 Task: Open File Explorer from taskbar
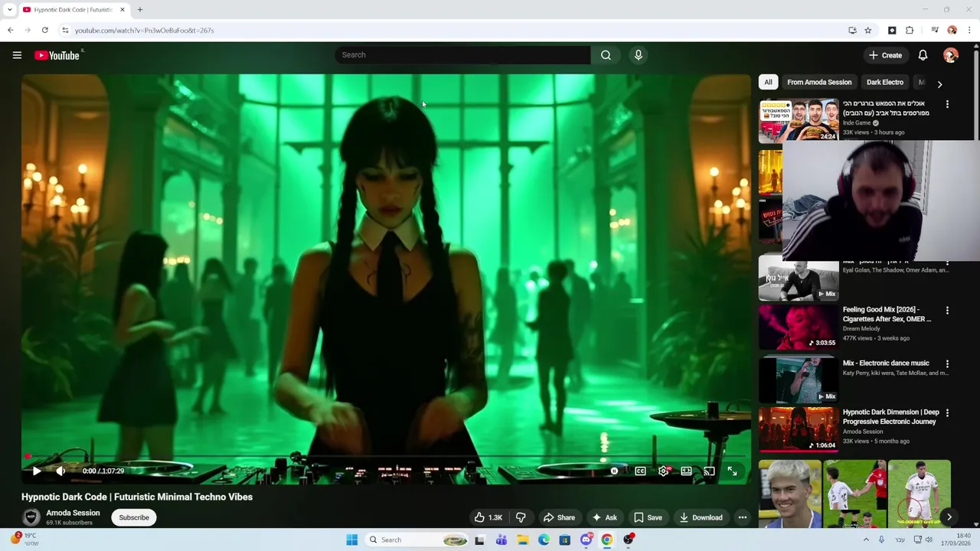(522, 540)
